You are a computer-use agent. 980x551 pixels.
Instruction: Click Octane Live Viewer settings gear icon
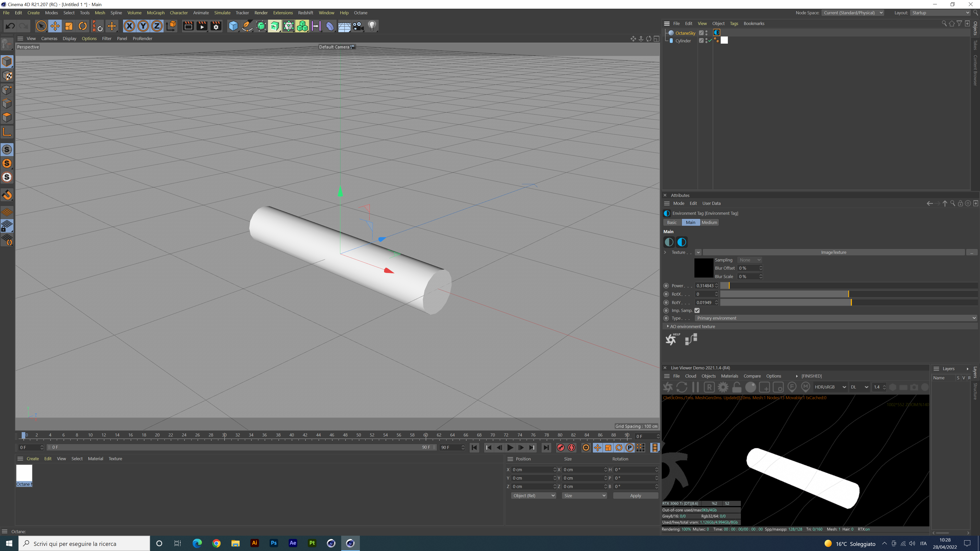[723, 387]
